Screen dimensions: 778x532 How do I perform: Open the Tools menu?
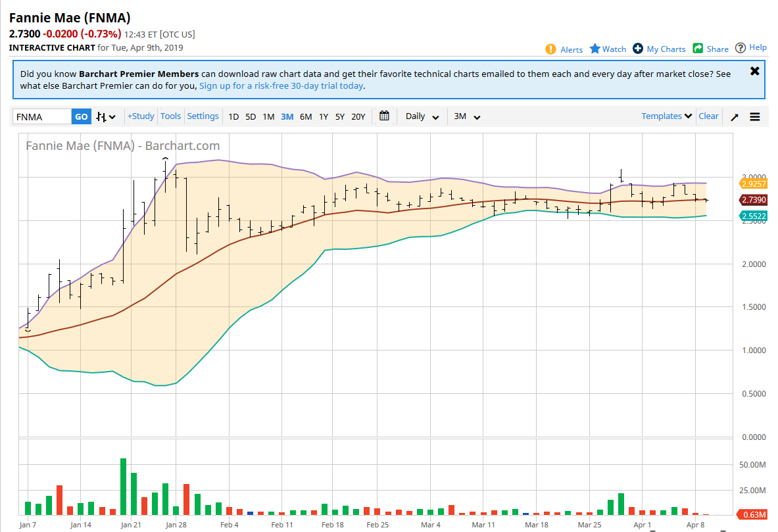click(171, 116)
